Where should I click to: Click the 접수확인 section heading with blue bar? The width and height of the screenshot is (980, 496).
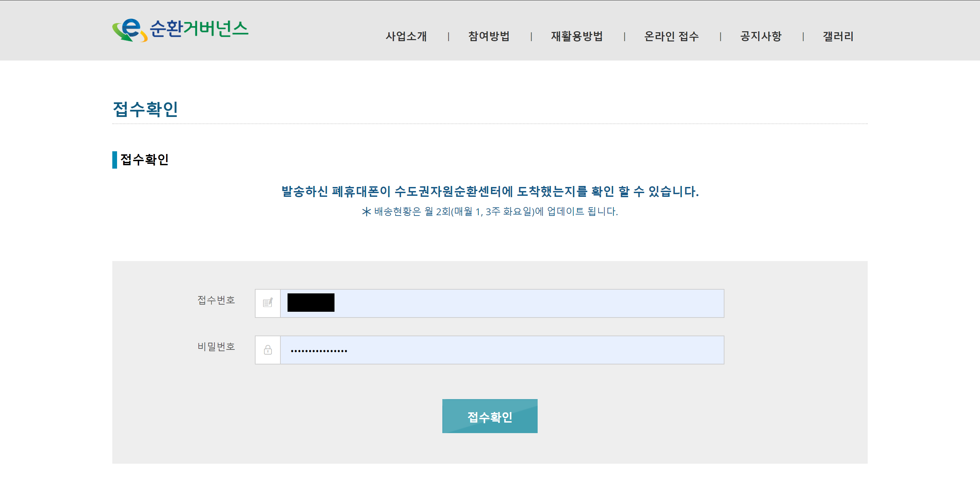[x=144, y=159]
